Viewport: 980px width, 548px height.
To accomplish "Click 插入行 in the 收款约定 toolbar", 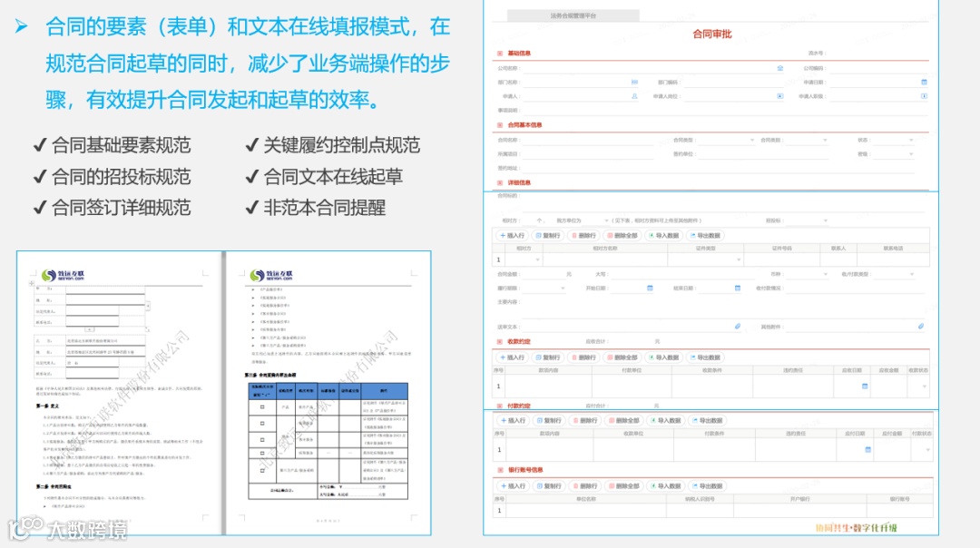I will (x=513, y=357).
